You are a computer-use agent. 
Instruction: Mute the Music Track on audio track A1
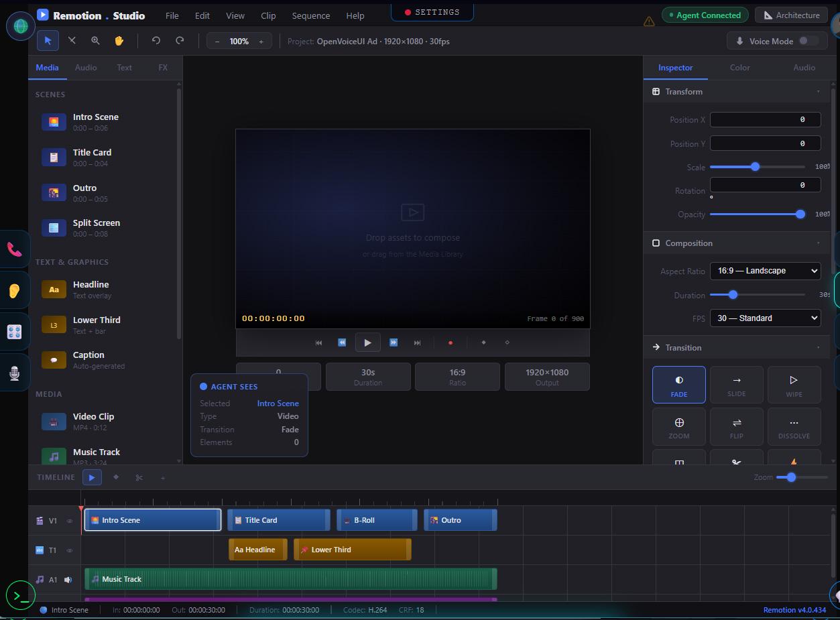68,579
